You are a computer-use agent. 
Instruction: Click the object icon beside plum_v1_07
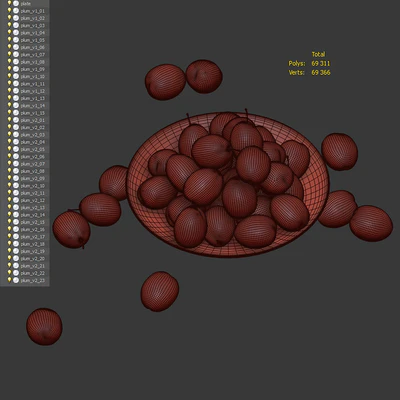pos(16,54)
